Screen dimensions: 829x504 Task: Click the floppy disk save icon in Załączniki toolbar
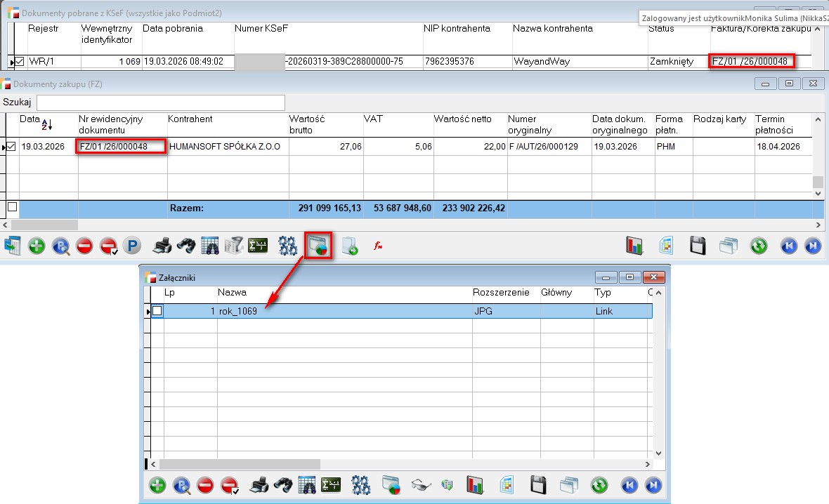(538, 485)
